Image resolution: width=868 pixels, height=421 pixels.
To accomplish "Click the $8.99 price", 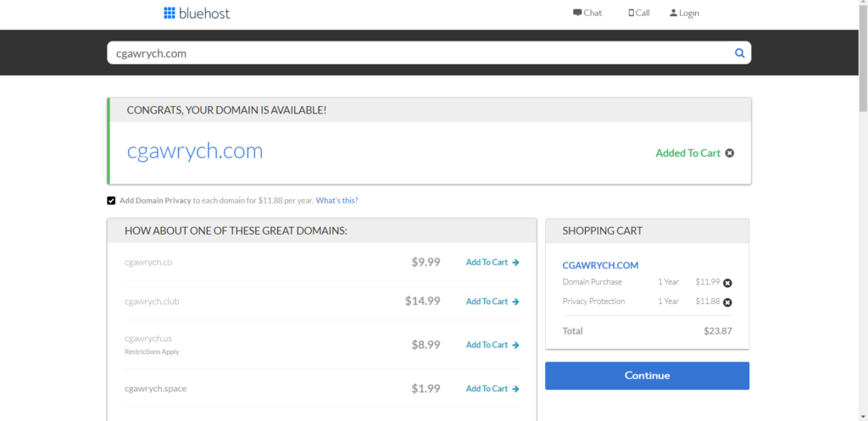I will [426, 345].
